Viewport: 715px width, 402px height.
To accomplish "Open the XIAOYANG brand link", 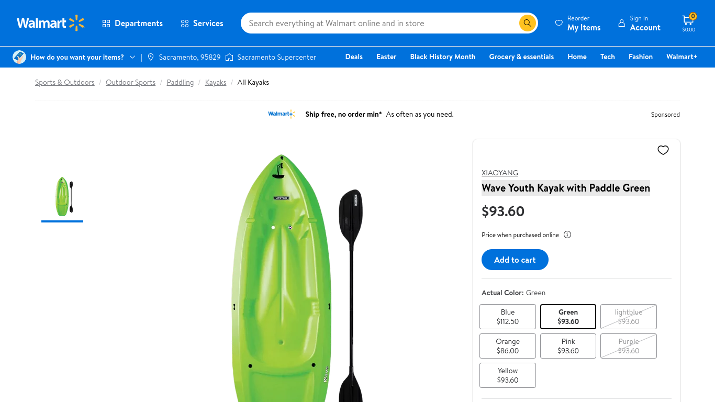I will [500, 172].
